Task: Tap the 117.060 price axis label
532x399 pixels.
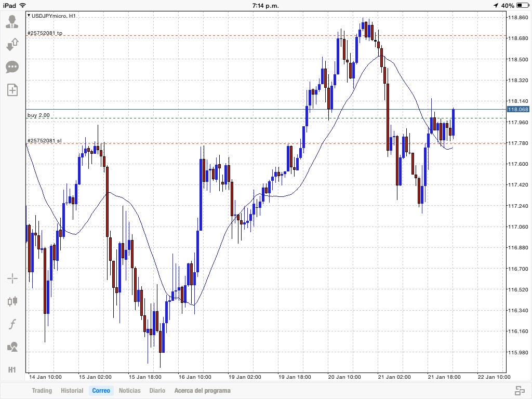Action: pos(518,227)
